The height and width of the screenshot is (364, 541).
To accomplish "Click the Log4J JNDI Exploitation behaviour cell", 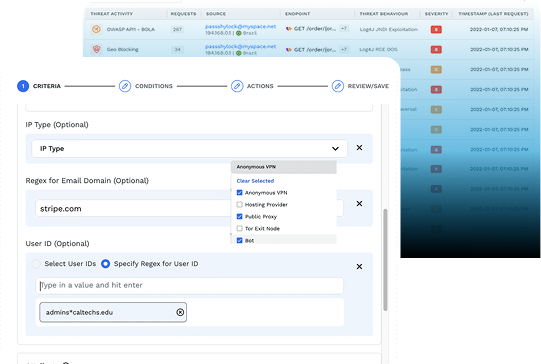I will tap(388, 29).
